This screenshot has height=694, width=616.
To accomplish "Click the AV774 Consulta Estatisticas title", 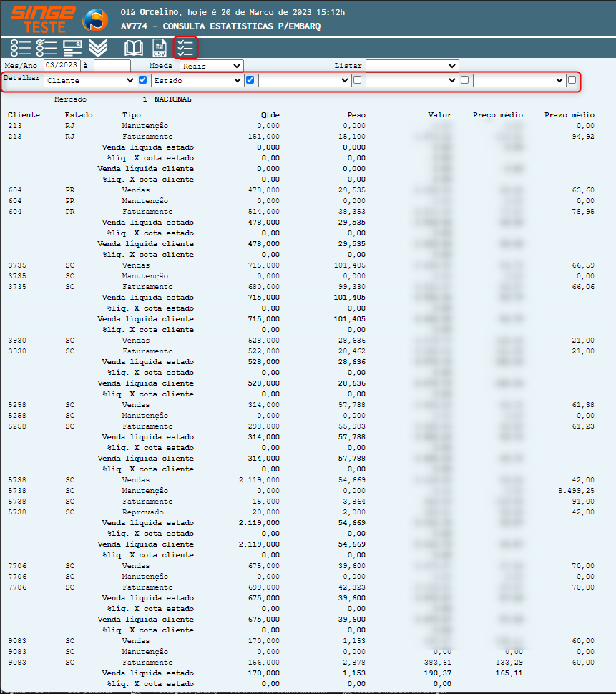I will click(x=220, y=26).
